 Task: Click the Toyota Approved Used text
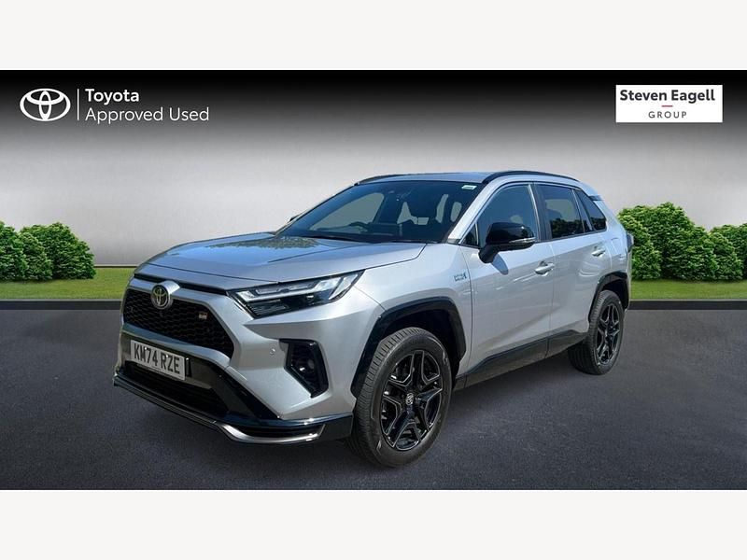(147, 105)
